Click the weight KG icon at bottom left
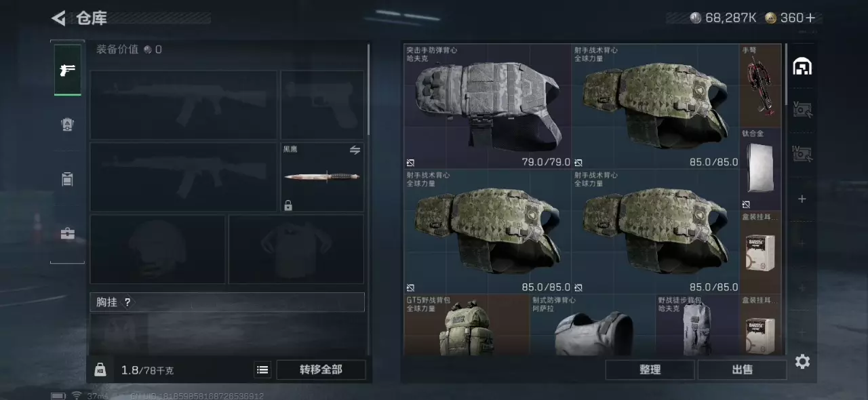This screenshot has width=868, height=400. (x=100, y=369)
